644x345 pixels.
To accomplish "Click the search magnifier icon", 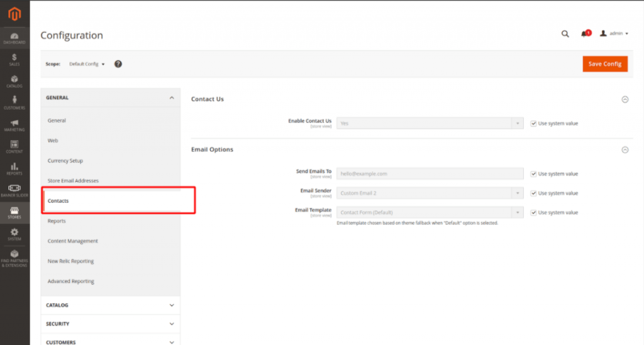I will 565,34.
